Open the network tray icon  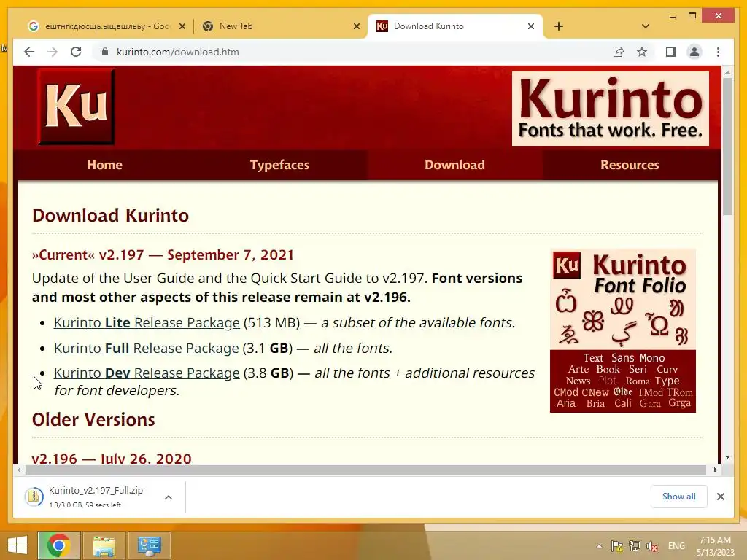point(635,546)
